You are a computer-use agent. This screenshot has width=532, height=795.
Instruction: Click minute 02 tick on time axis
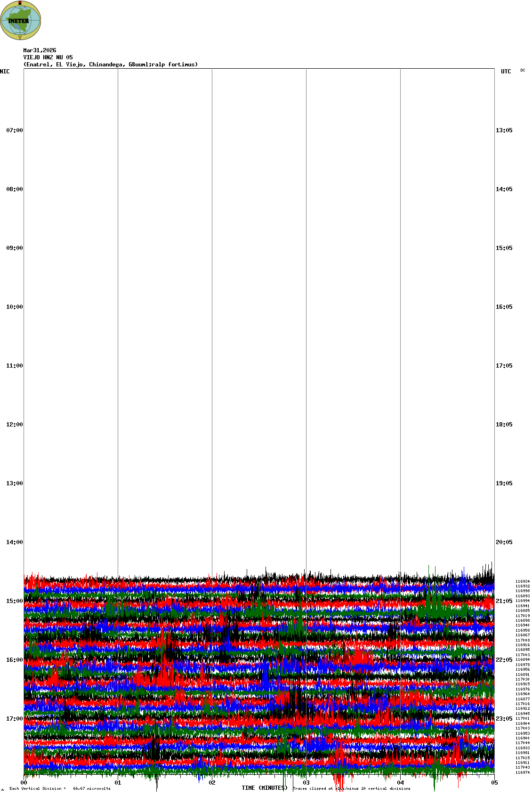point(212,783)
